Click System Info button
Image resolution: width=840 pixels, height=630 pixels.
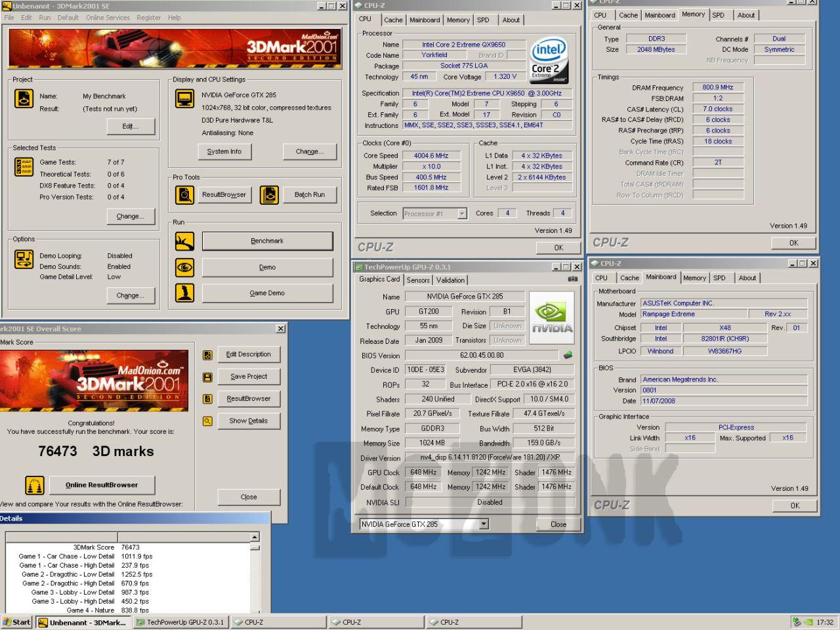pyautogui.click(x=224, y=152)
